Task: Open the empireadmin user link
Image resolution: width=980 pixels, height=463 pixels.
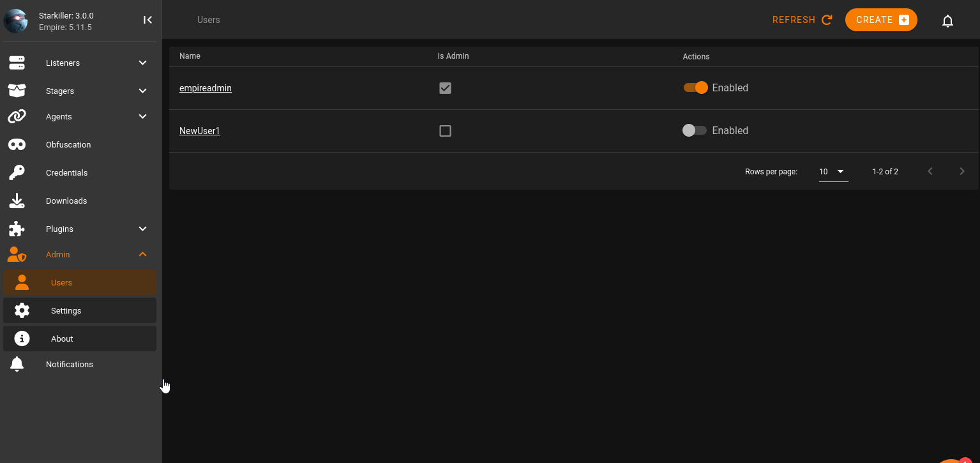Action: click(x=206, y=88)
